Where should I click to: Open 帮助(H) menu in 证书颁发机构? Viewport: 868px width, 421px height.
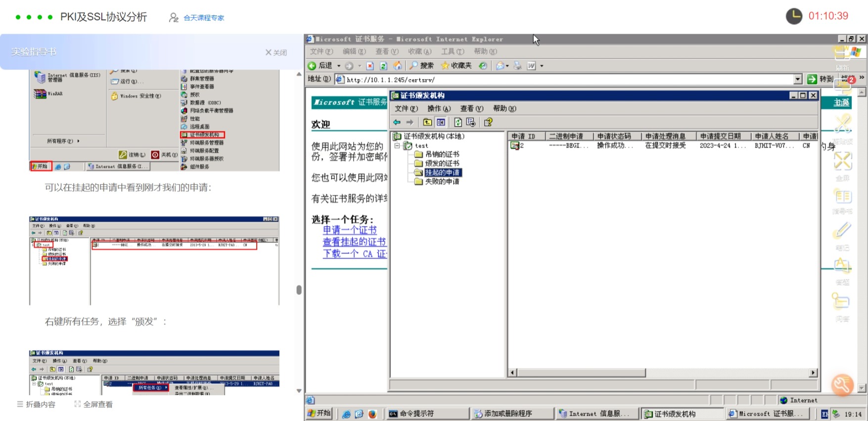(504, 109)
